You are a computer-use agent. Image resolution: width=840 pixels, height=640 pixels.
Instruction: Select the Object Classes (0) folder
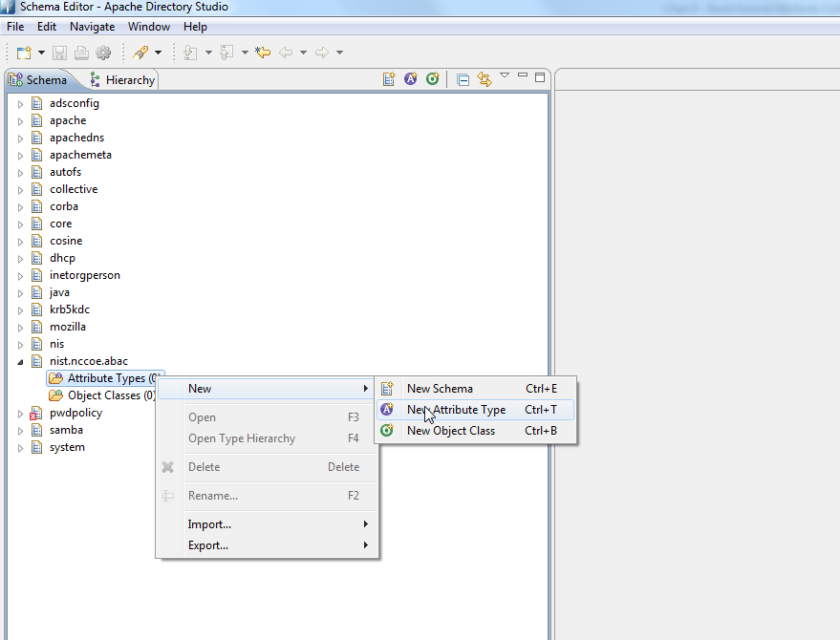(102, 395)
